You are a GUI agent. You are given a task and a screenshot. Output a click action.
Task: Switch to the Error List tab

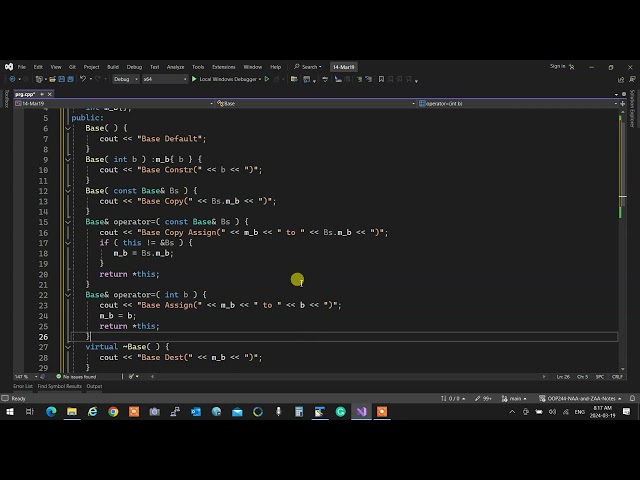click(x=23, y=386)
